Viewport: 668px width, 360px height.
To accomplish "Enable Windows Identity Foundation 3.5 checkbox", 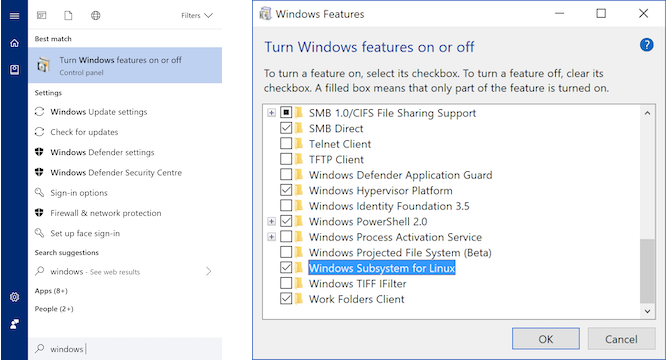I will (x=286, y=205).
